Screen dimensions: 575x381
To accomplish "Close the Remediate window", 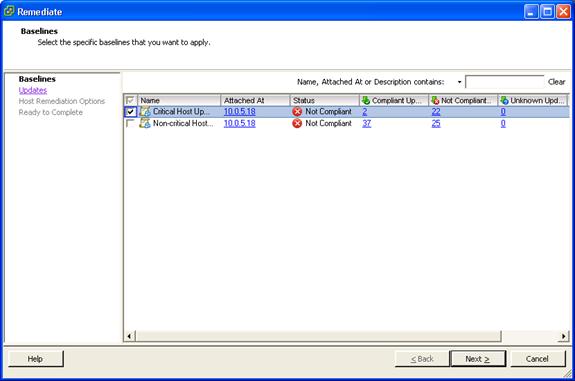I will point(563,12).
